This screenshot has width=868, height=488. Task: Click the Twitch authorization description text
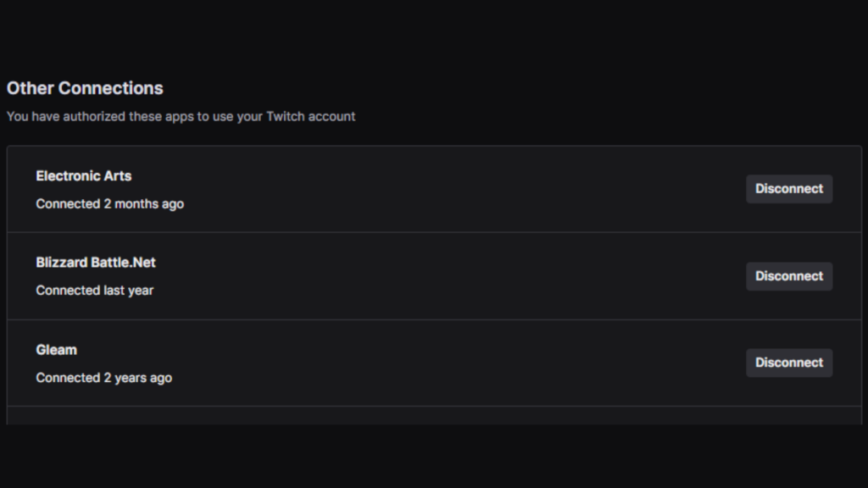click(x=181, y=117)
